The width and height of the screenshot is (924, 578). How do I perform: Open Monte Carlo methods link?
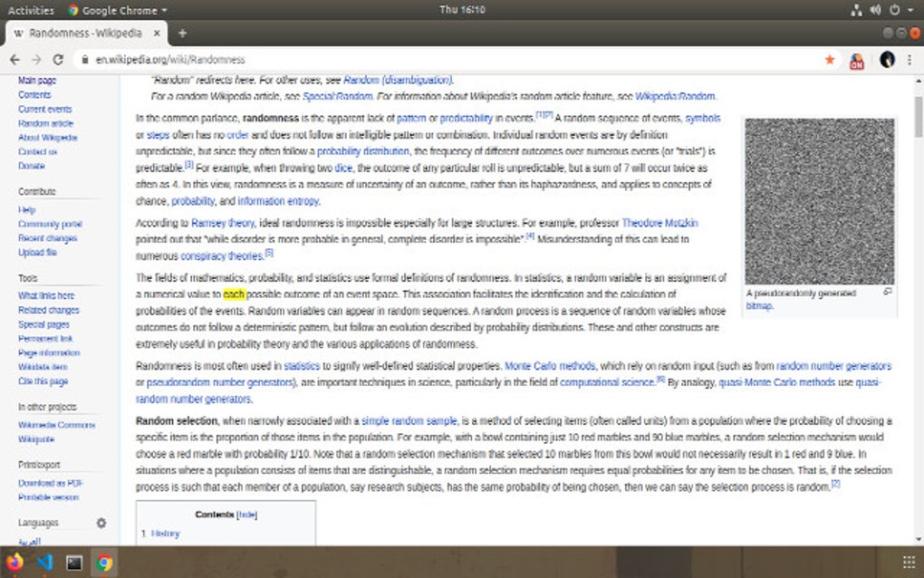tap(550, 366)
